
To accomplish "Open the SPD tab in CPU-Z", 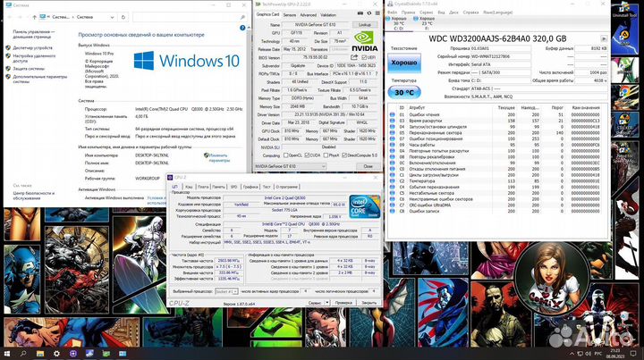I will pyautogui.click(x=233, y=187).
